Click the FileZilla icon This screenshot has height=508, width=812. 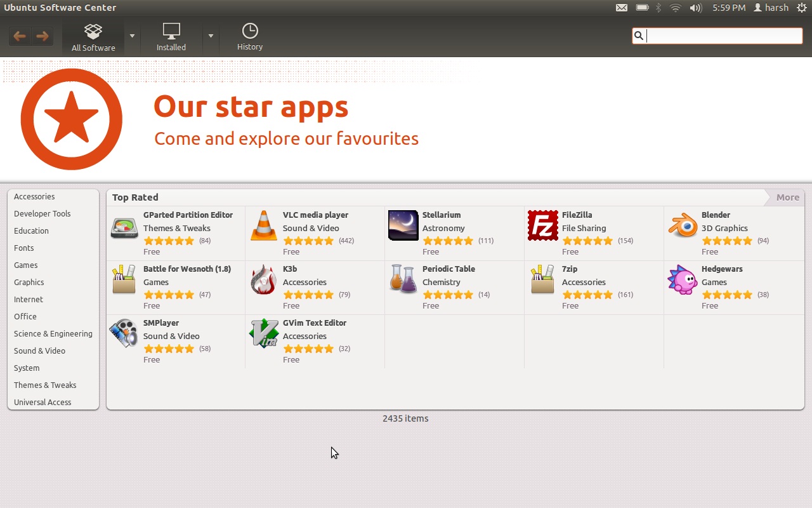pos(543,226)
